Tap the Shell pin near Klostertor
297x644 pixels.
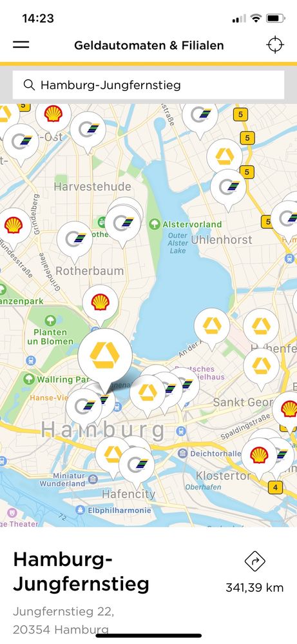pyautogui.click(x=259, y=456)
